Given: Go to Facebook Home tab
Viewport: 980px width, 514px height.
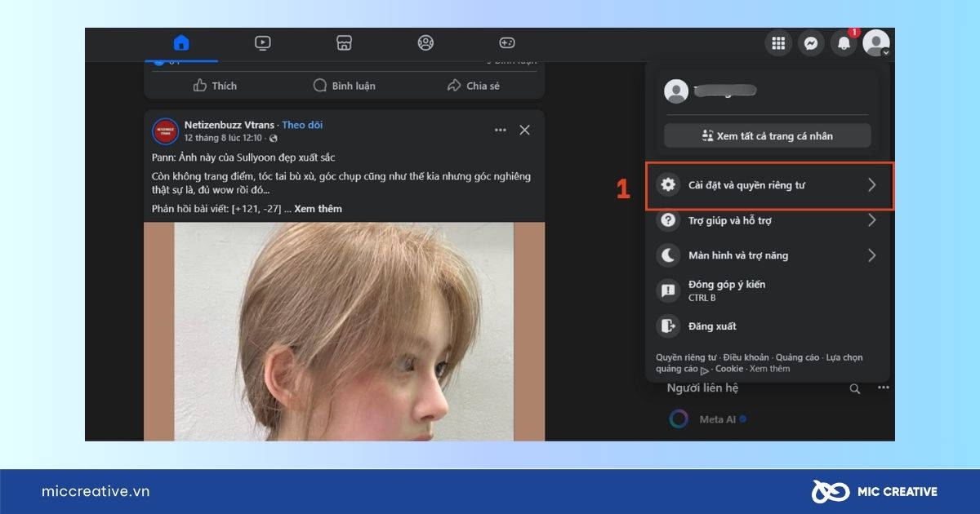Looking at the screenshot, I should pyautogui.click(x=181, y=43).
